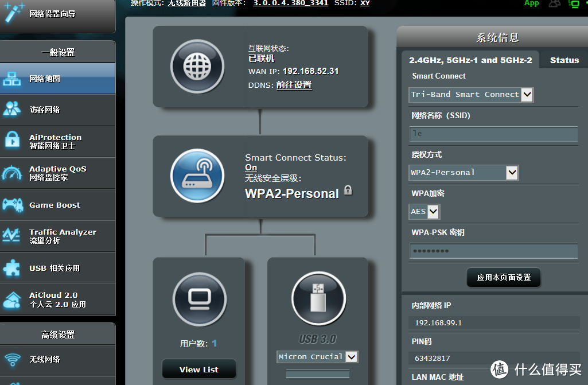Click the WAN IP 192.168.52.31 text
The height and width of the screenshot is (385, 588).
click(310, 71)
